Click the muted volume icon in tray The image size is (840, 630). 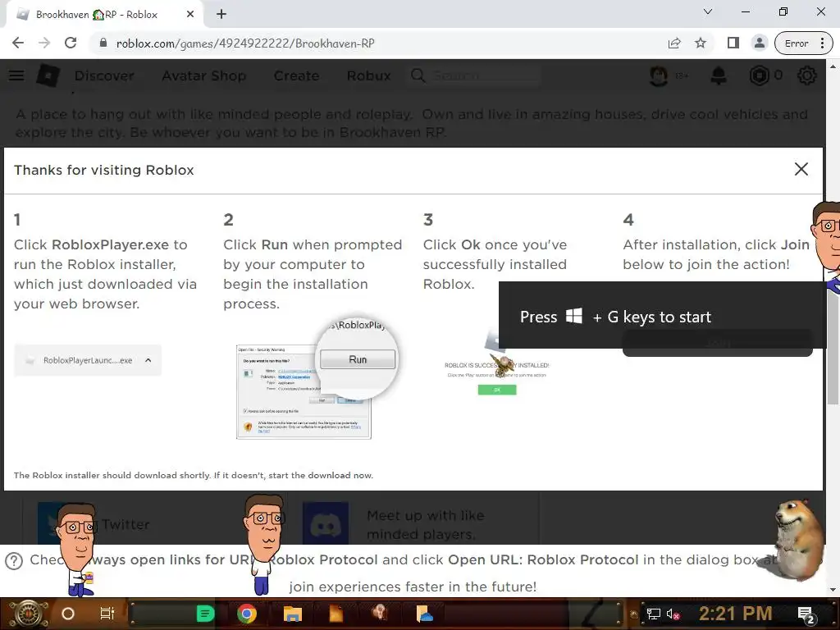pyautogui.click(x=673, y=614)
